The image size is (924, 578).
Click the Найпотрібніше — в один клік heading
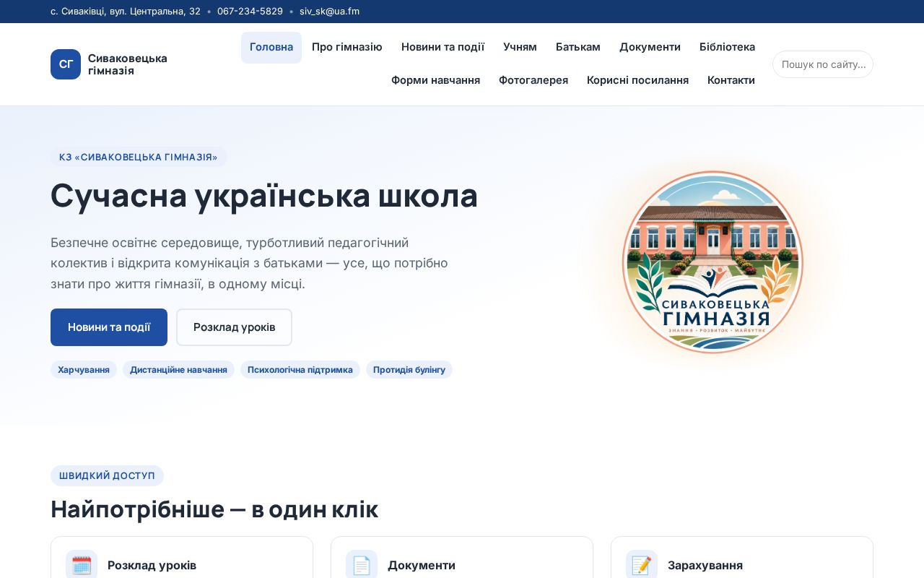[x=214, y=509]
